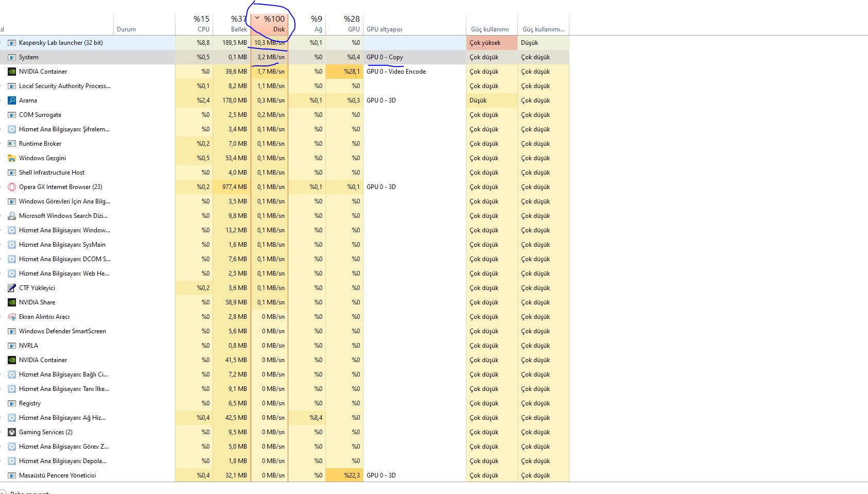
Task: Sort processes by the GPU usage column header
Action: tap(344, 24)
